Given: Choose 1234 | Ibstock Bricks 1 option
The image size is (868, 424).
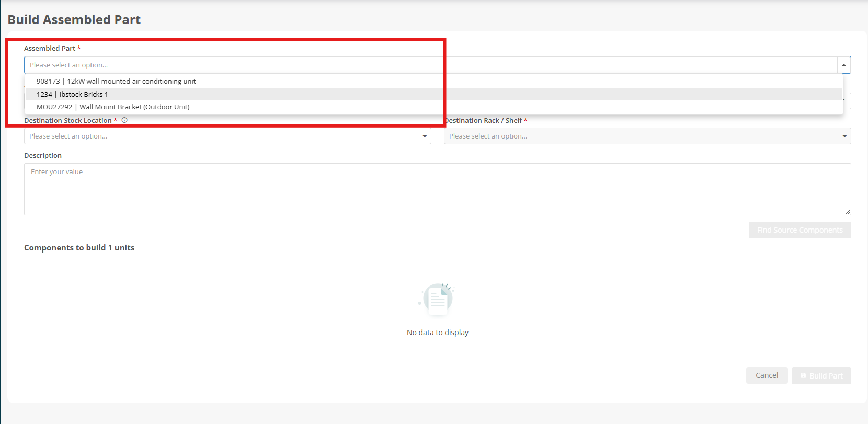Looking at the screenshot, I should tap(434, 94).
